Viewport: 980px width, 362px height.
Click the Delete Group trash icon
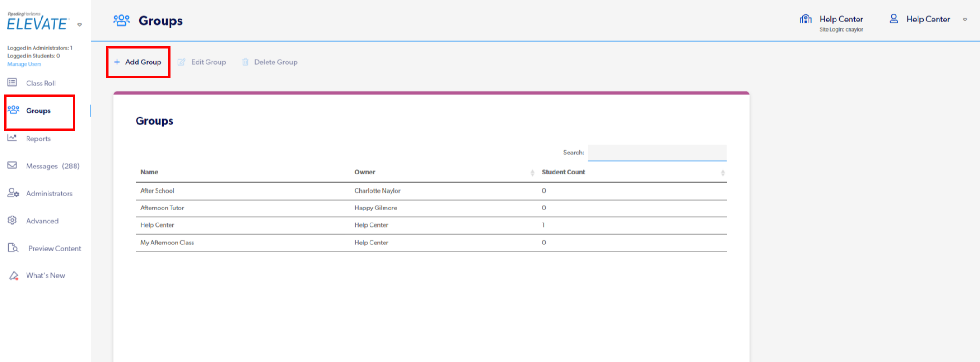pos(245,62)
